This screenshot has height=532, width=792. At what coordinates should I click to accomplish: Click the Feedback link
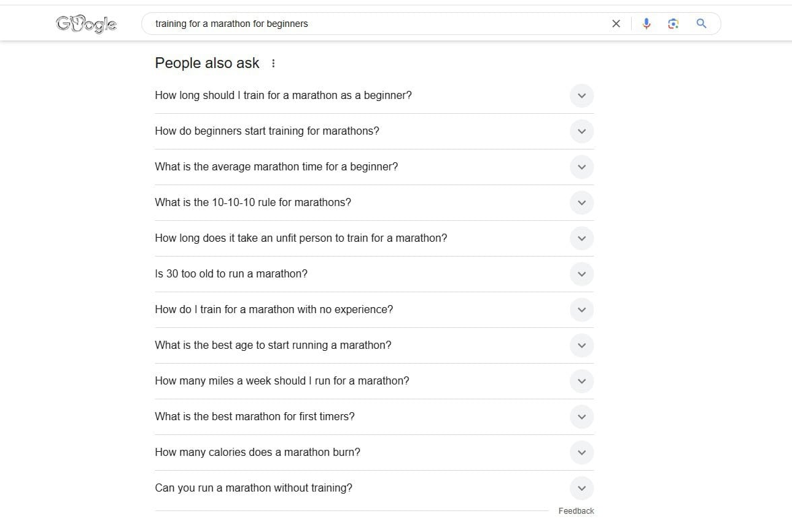[x=576, y=510]
